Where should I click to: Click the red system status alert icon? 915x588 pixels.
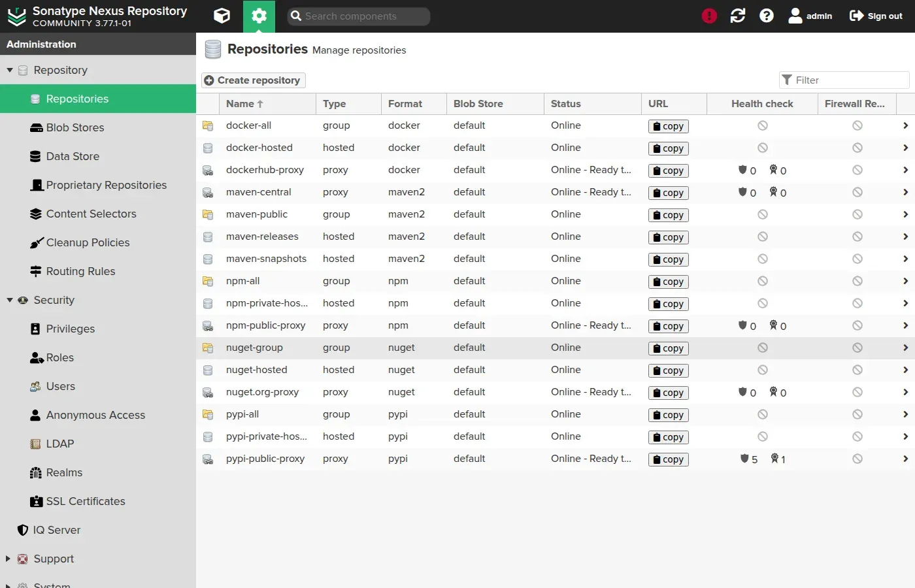709,16
